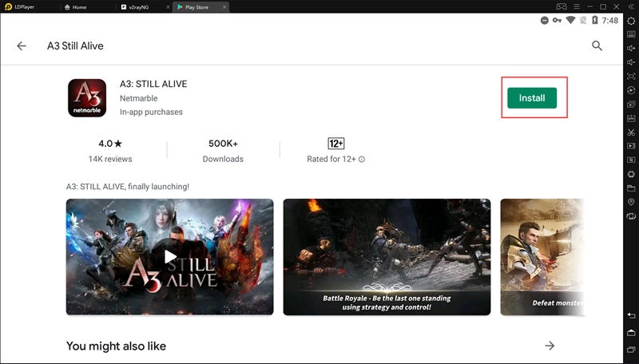Open the shared folder

click(631, 188)
